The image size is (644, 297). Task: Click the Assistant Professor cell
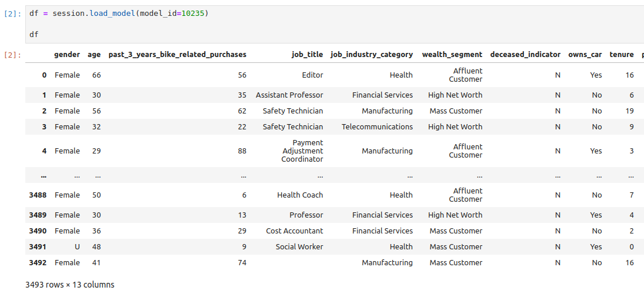(x=289, y=95)
